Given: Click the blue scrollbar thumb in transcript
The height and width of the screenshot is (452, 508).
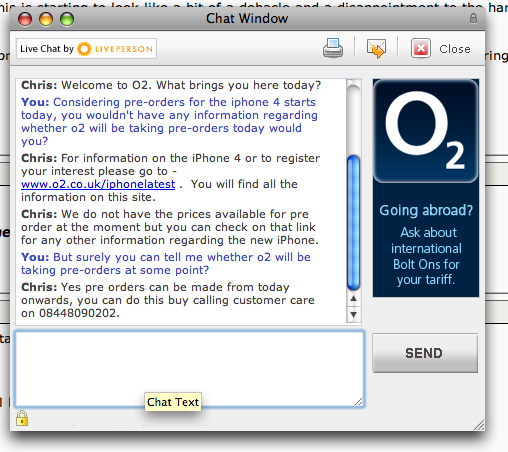Looking at the screenshot, I should 353,223.
